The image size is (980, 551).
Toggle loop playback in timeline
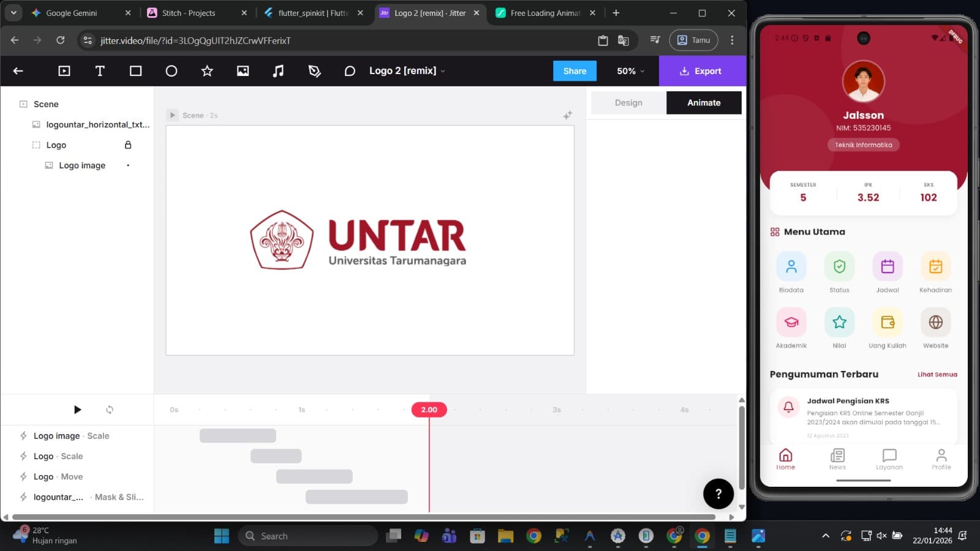[110, 410]
